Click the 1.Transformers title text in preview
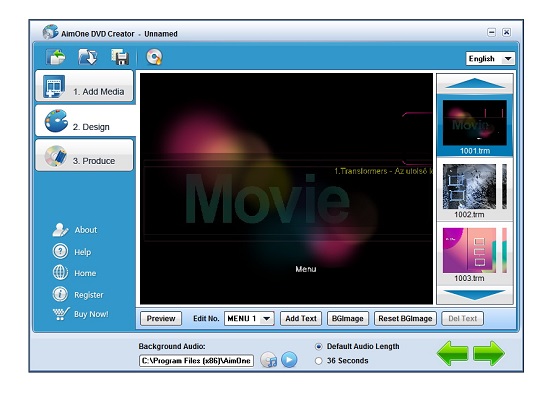550x393 pixels. coord(383,171)
